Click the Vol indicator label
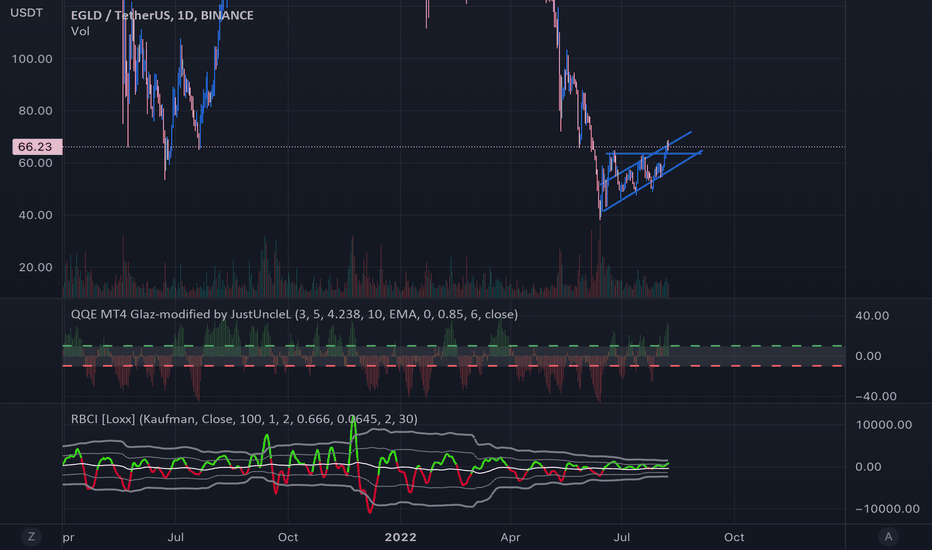932x550 pixels. 80,32
